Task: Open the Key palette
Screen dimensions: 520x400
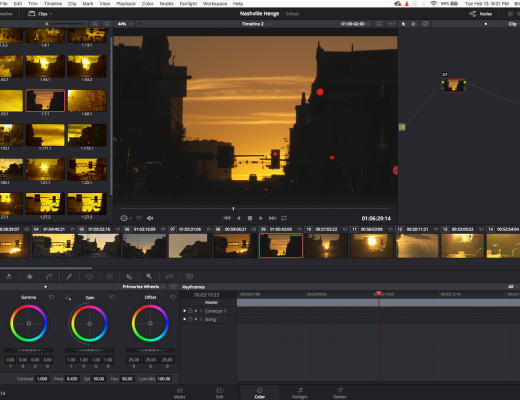Action: [x=149, y=276]
